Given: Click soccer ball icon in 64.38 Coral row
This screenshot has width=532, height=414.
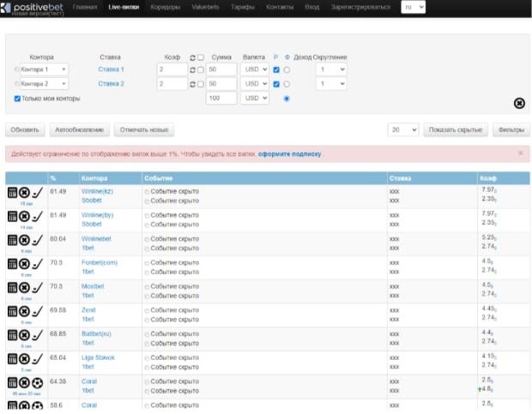Looking at the screenshot, I should [37, 382].
